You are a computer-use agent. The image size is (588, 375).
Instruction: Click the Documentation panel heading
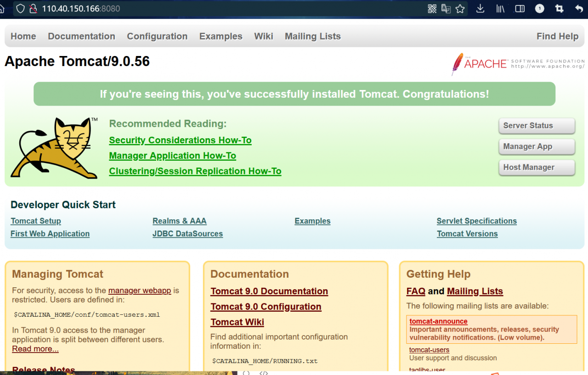pos(249,274)
